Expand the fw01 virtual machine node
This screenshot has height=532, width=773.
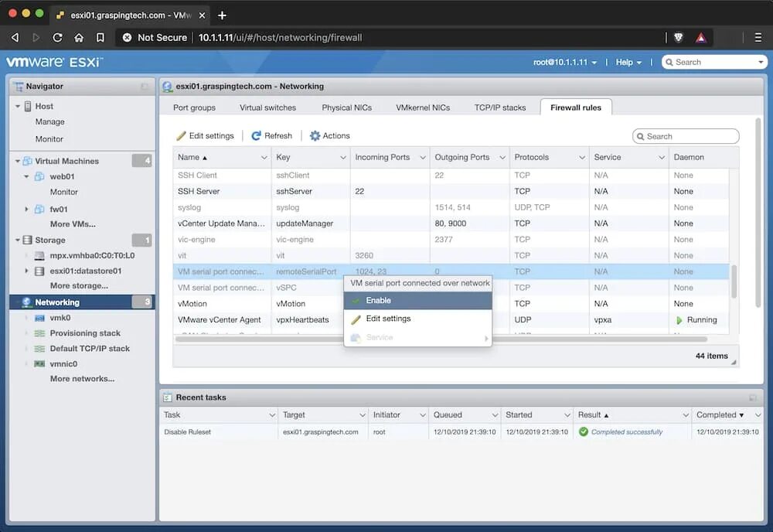tap(26, 209)
